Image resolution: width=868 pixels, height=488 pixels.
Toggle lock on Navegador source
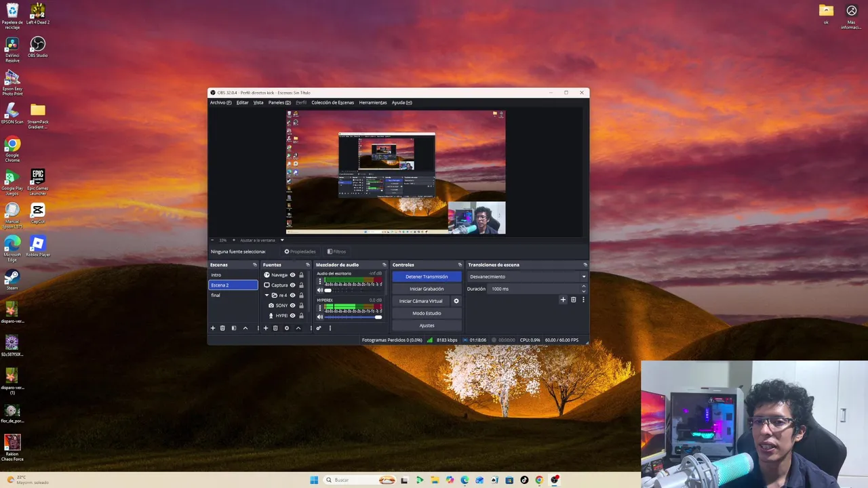tap(302, 275)
